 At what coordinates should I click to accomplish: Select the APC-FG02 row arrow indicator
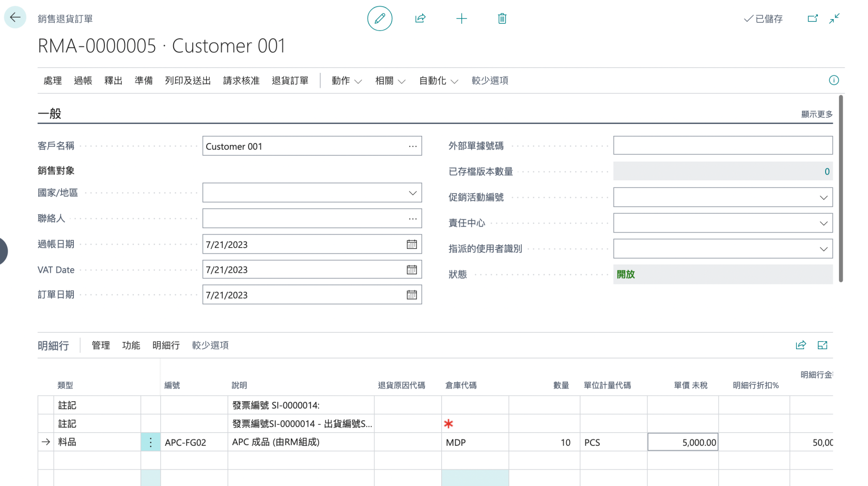(46, 442)
